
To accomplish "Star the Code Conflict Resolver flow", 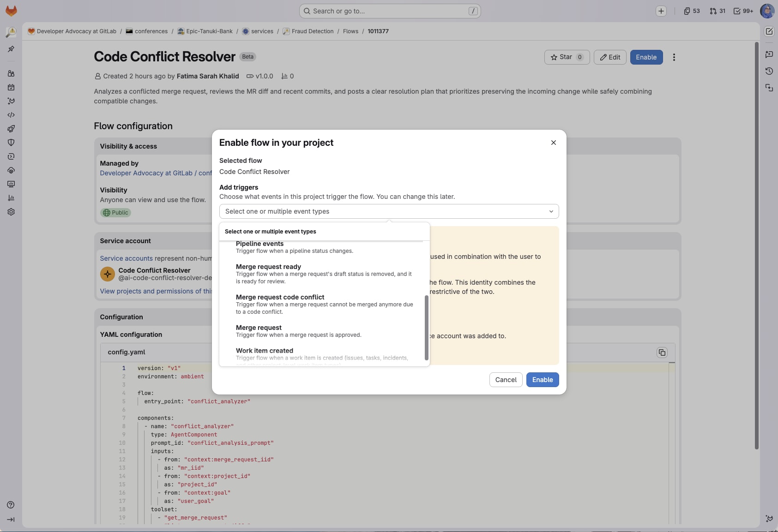I will 567,57.
